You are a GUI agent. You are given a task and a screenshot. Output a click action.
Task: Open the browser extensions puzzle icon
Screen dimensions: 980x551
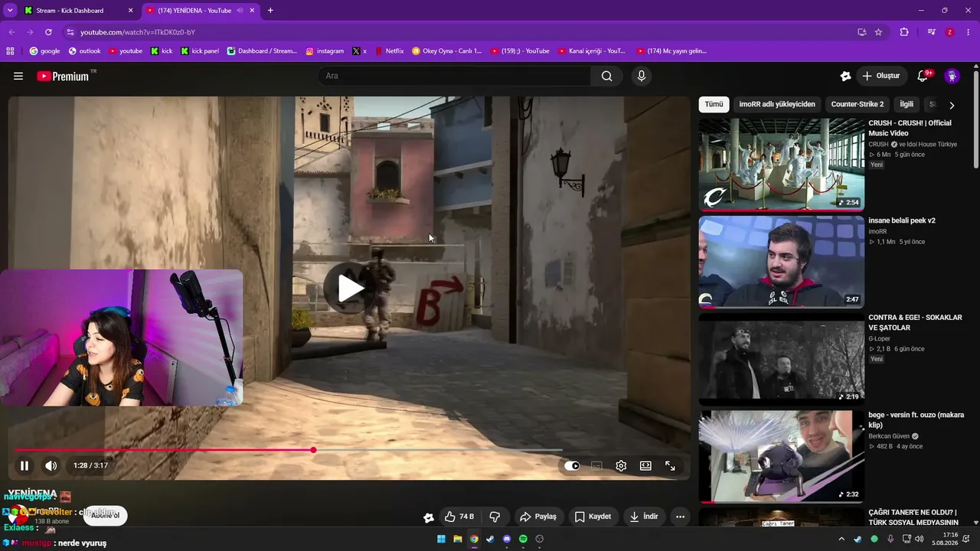(x=904, y=32)
